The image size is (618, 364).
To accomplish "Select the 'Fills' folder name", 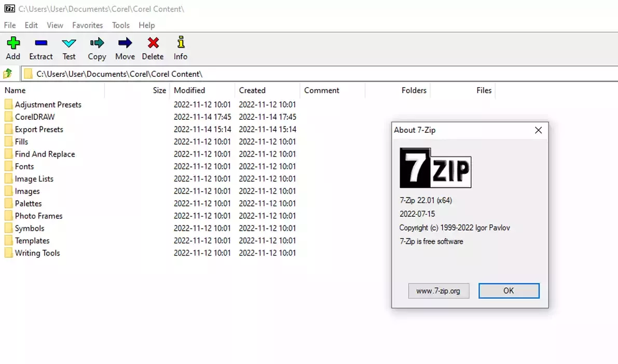I will coord(21,142).
